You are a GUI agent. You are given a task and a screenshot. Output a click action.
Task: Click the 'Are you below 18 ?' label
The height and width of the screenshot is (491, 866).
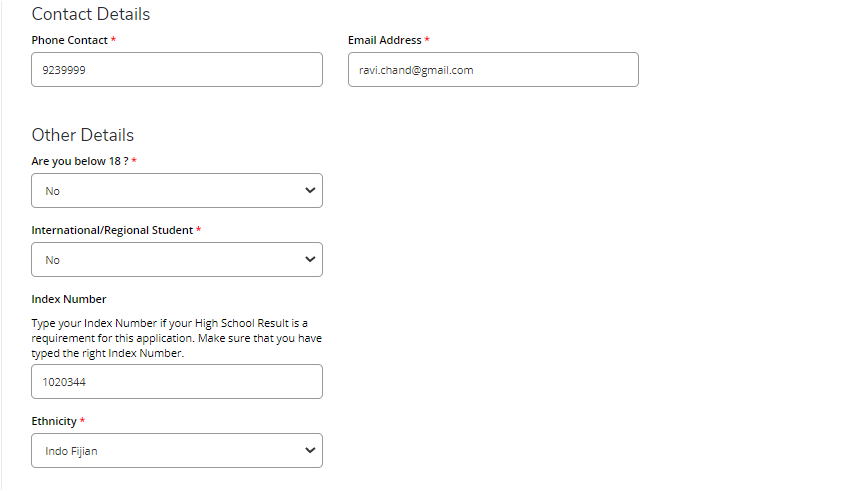point(80,161)
